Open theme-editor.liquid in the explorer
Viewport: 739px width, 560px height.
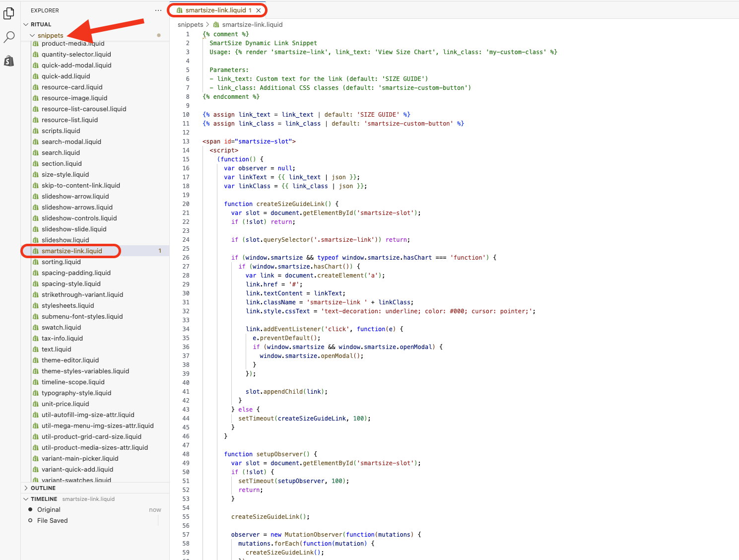pos(70,360)
